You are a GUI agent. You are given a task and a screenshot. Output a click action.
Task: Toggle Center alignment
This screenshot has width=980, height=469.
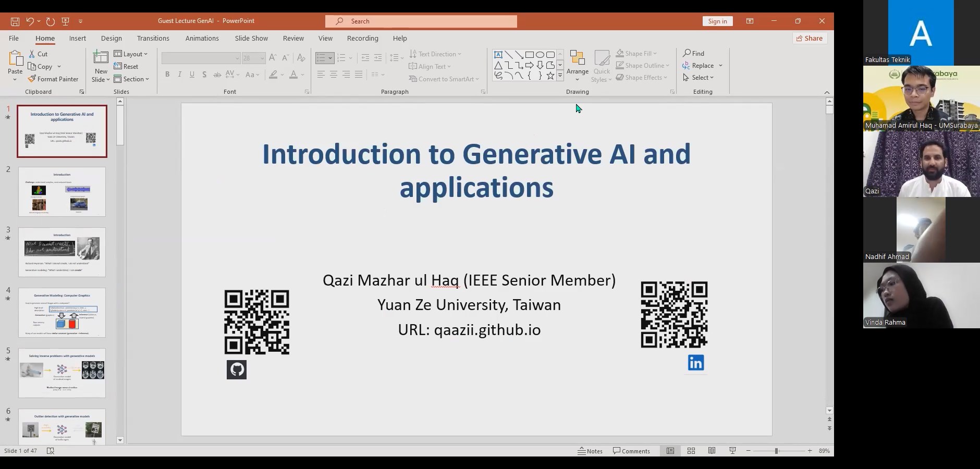point(334,75)
